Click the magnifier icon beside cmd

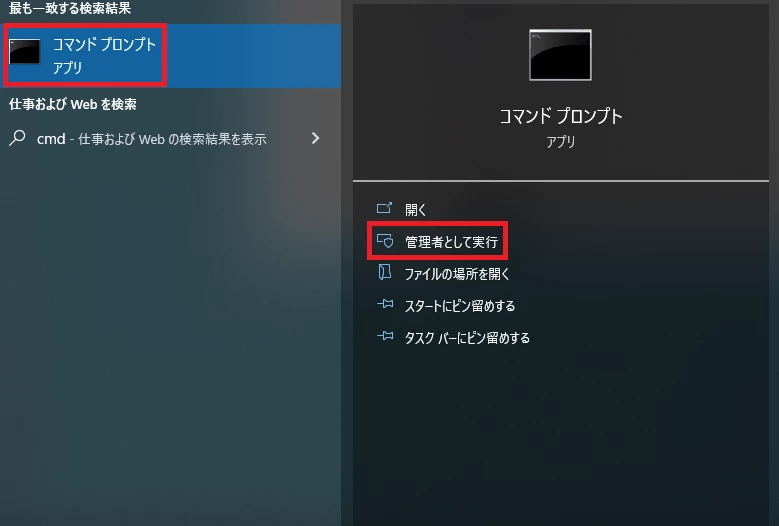pyautogui.click(x=17, y=138)
